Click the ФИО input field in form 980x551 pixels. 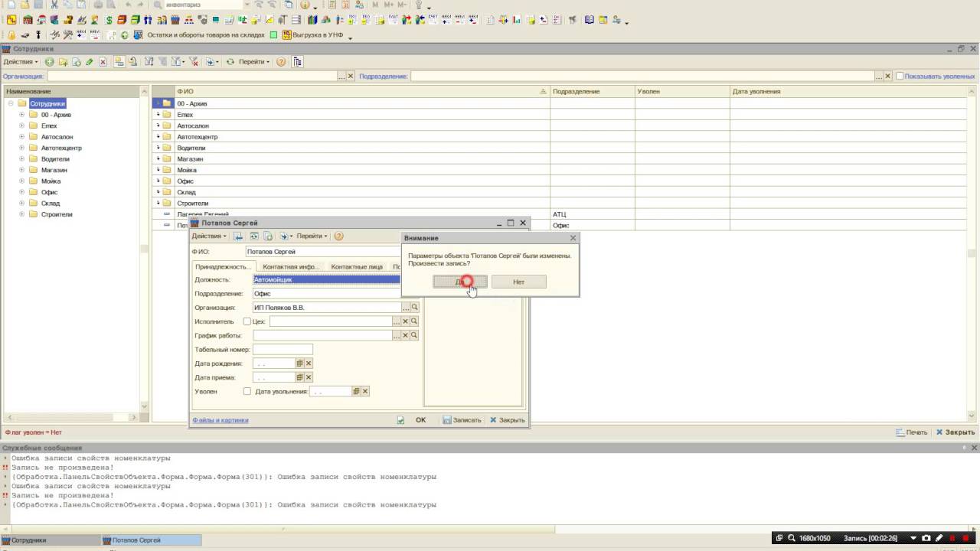[323, 252]
